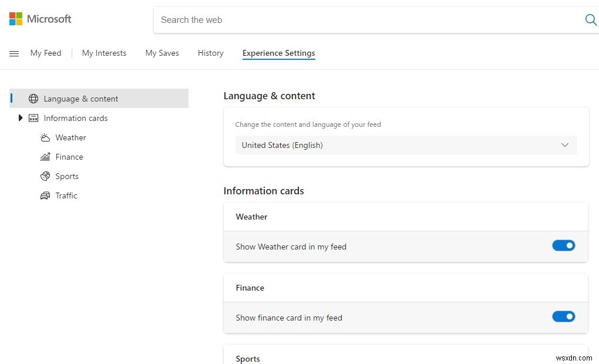Click the chevron on the language dropdown
The height and width of the screenshot is (364, 599).
(565, 145)
